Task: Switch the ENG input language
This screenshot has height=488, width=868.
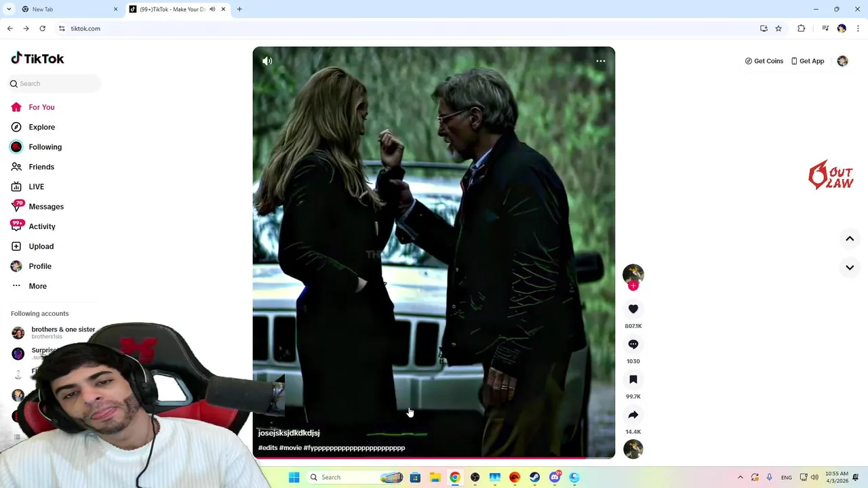Action: [x=787, y=477]
